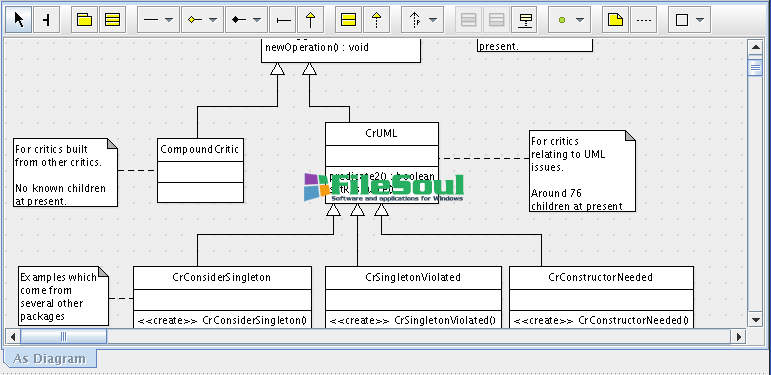Expand the Aggregation diamond tool dropdown

tap(213, 20)
